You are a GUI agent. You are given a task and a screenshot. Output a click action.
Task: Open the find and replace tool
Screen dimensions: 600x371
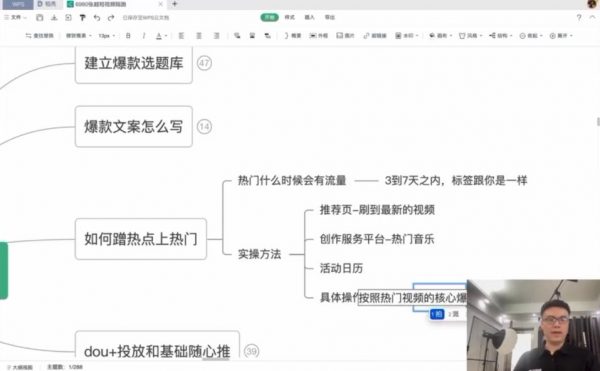39,36
